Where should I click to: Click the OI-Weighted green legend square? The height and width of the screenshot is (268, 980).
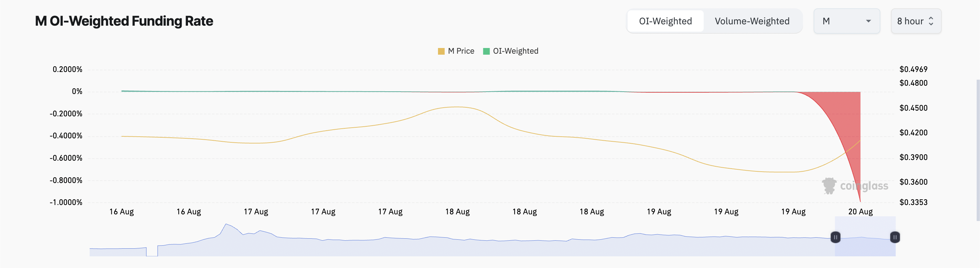pos(486,51)
